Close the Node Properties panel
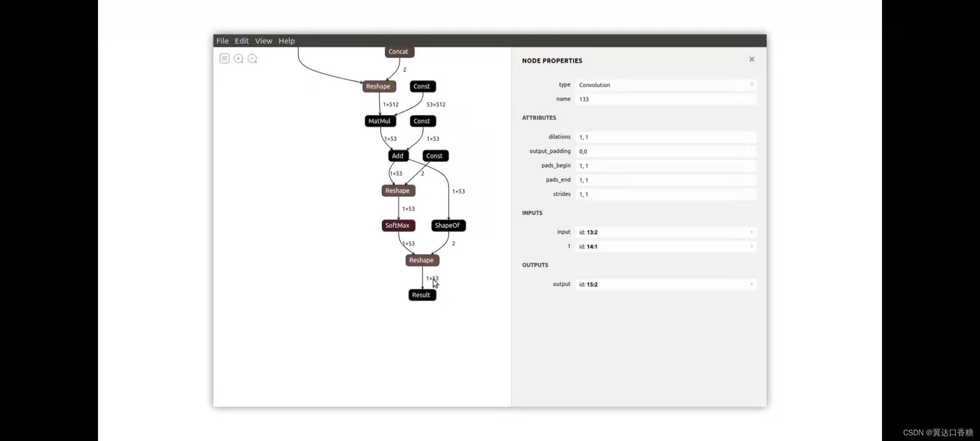This screenshot has width=980, height=441. (752, 59)
